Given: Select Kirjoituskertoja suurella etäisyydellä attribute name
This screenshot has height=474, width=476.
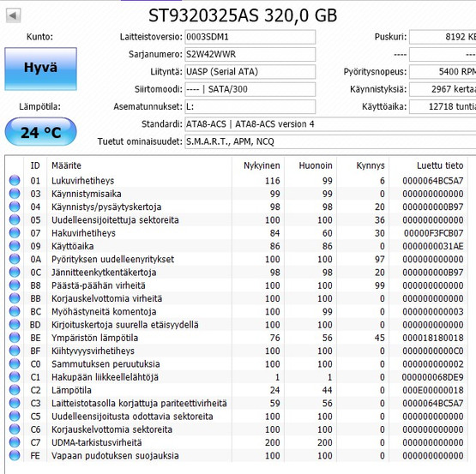Looking at the screenshot, I should 125,325.
